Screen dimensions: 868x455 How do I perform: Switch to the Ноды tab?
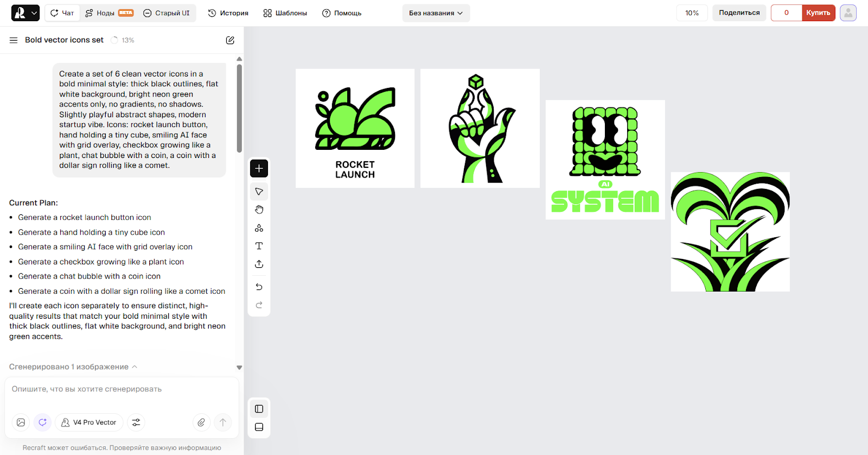[109, 13]
